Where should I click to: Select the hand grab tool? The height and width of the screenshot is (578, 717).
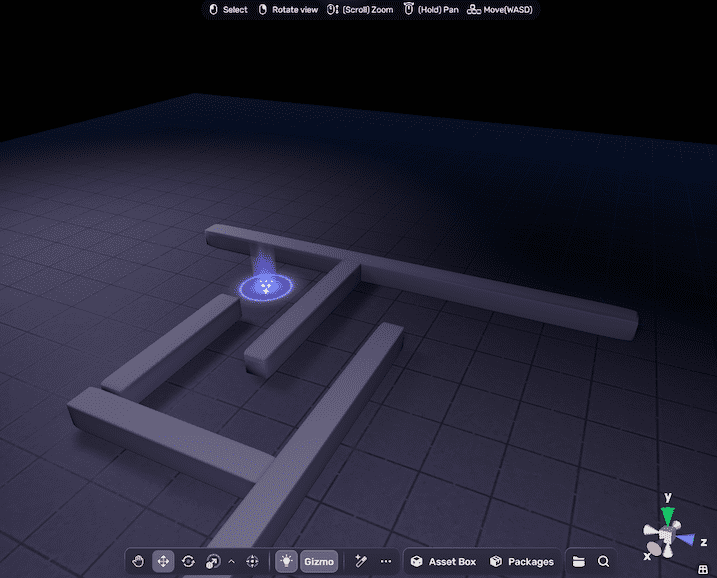tap(138, 561)
